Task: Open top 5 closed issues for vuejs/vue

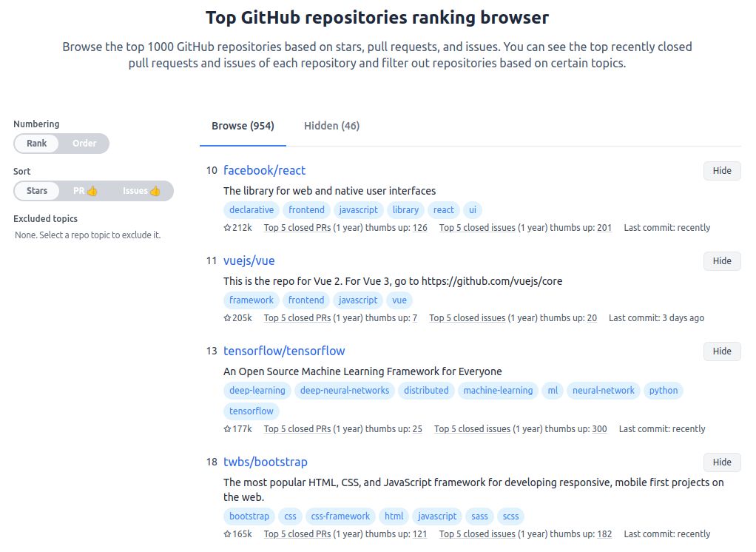Action: tap(467, 317)
